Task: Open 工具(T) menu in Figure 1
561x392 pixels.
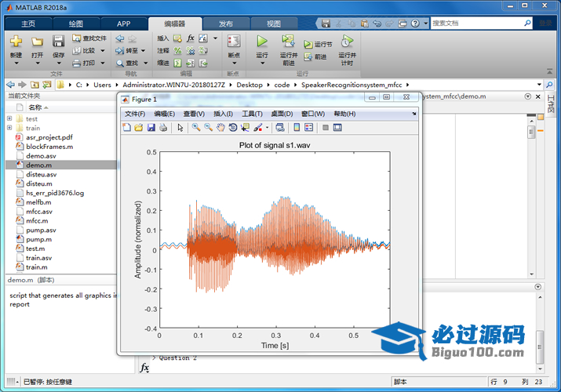Action: coord(252,114)
